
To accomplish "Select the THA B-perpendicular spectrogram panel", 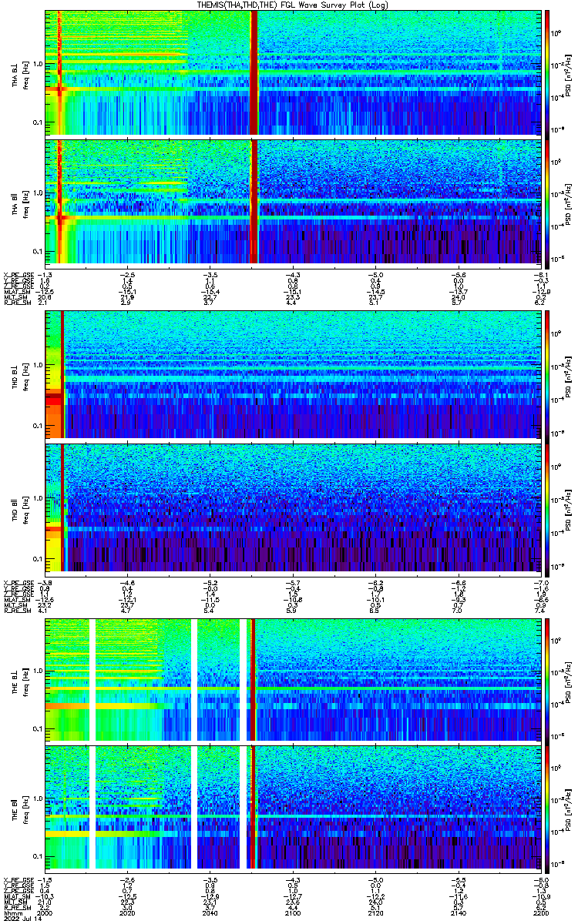I will (x=293, y=72).
